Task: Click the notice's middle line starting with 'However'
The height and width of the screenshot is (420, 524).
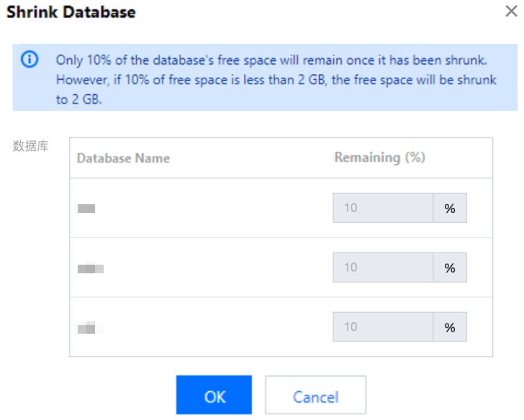Action: (276, 80)
